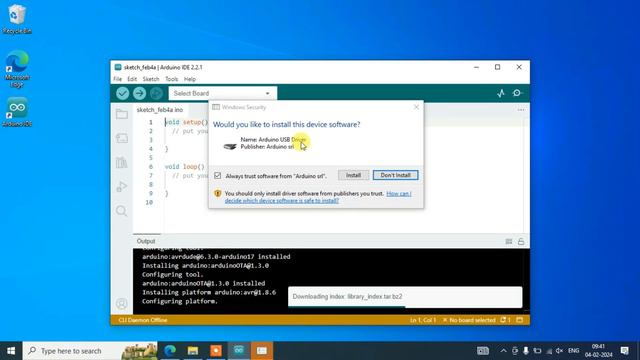Screen dimensions: 640x360
Task: Click the Start Debugging button in toolbar
Action: point(156,93)
